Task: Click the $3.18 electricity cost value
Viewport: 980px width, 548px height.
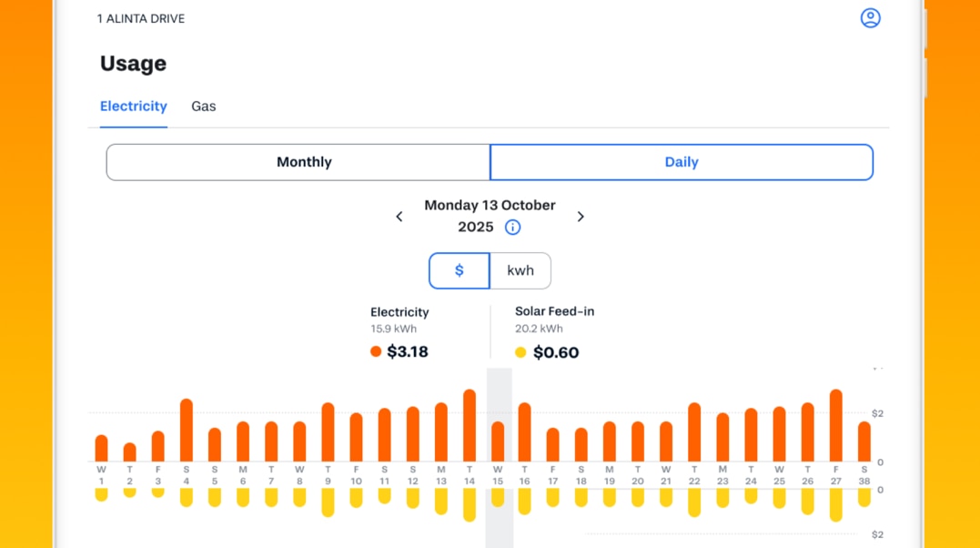Action: (409, 351)
